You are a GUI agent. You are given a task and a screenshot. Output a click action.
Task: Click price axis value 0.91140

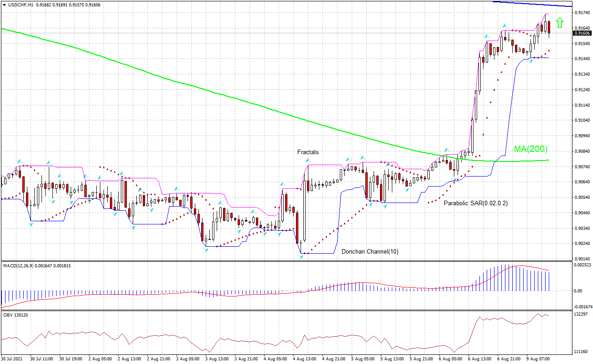point(582,105)
